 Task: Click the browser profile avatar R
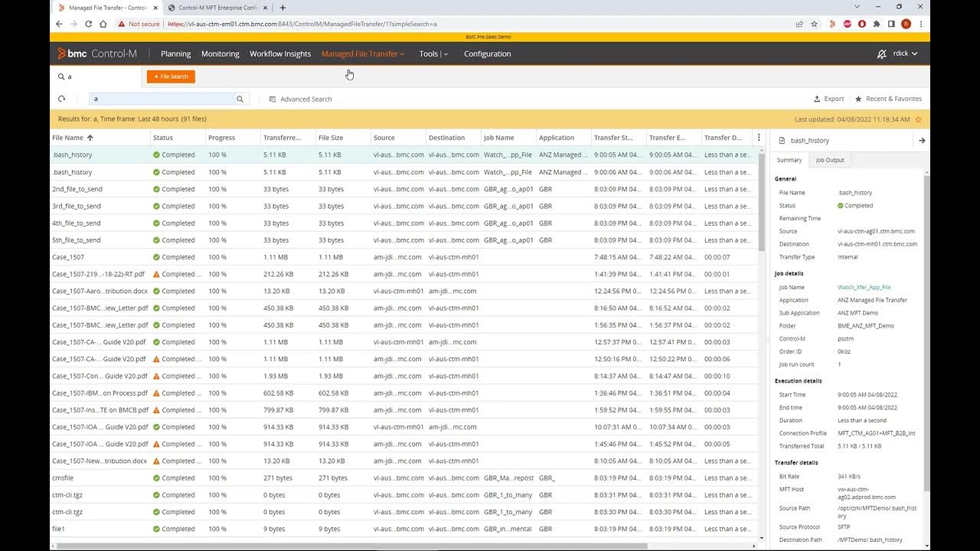tap(906, 24)
